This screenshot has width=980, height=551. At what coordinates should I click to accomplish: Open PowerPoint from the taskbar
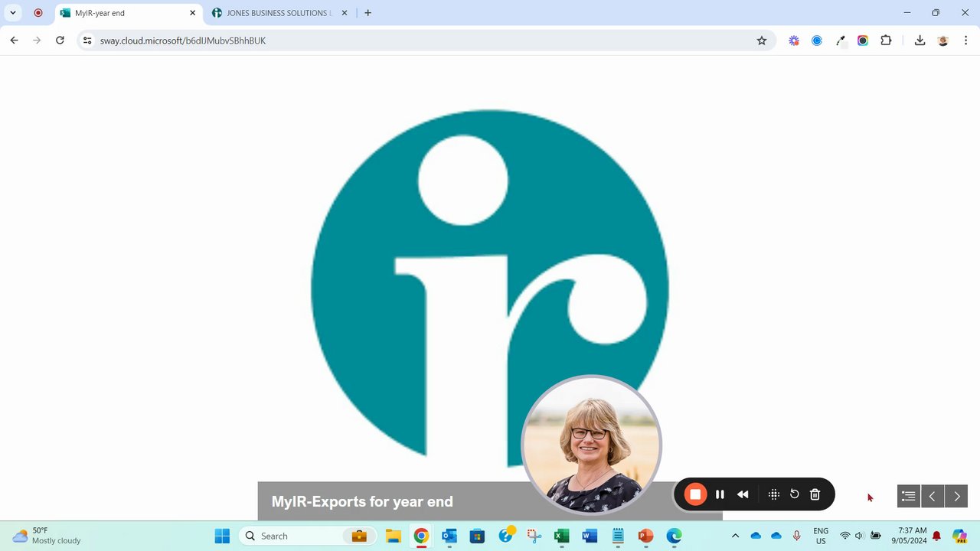[645, 536]
